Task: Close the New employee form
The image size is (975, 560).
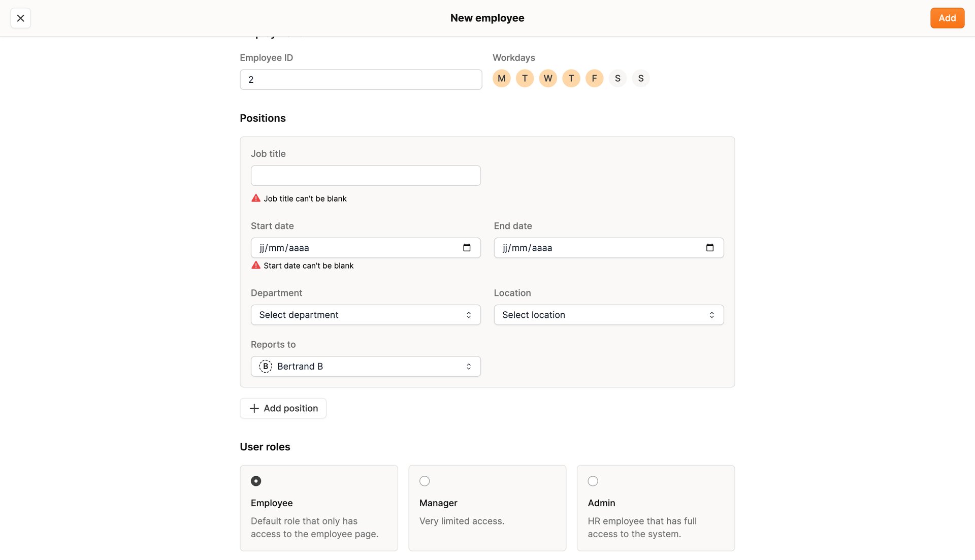Action: tap(20, 18)
